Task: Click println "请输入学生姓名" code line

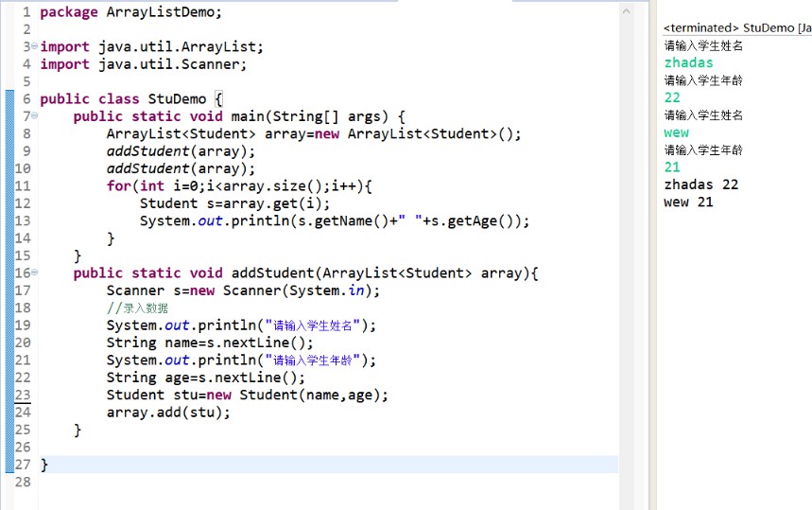Action: click(x=241, y=325)
